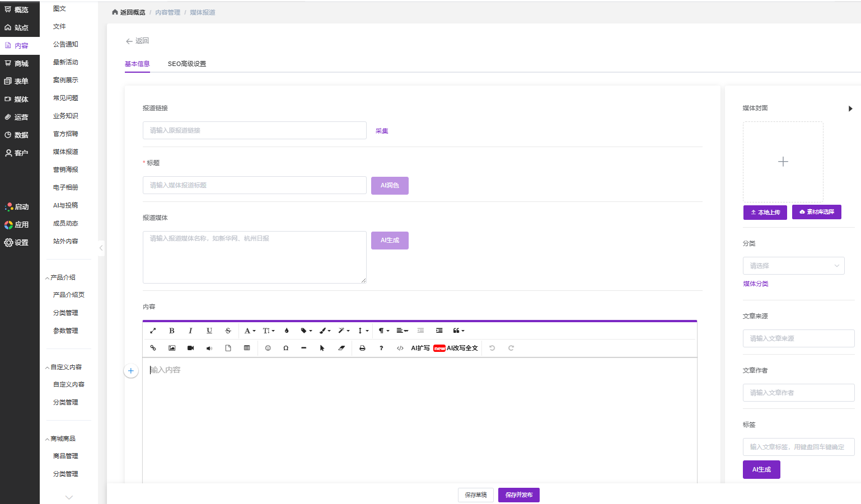Viewport: 861px width, 504px height.
Task: Insert a file with the document icon
Action: pos(228,348)
